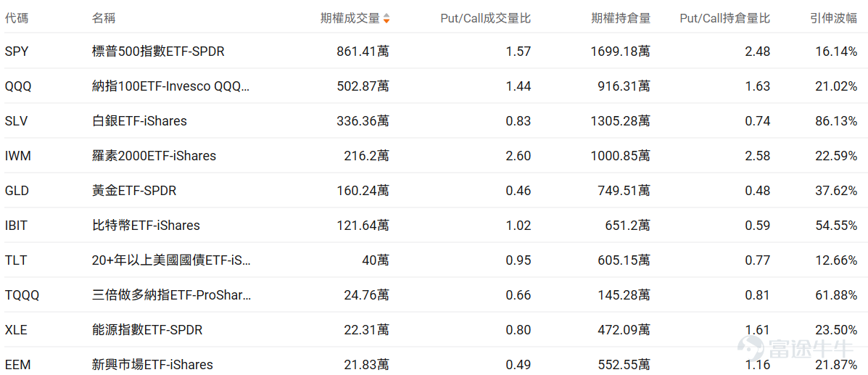Click IWM volume 216.2萬
Screen dimensions: 868x375
(366, 156)
